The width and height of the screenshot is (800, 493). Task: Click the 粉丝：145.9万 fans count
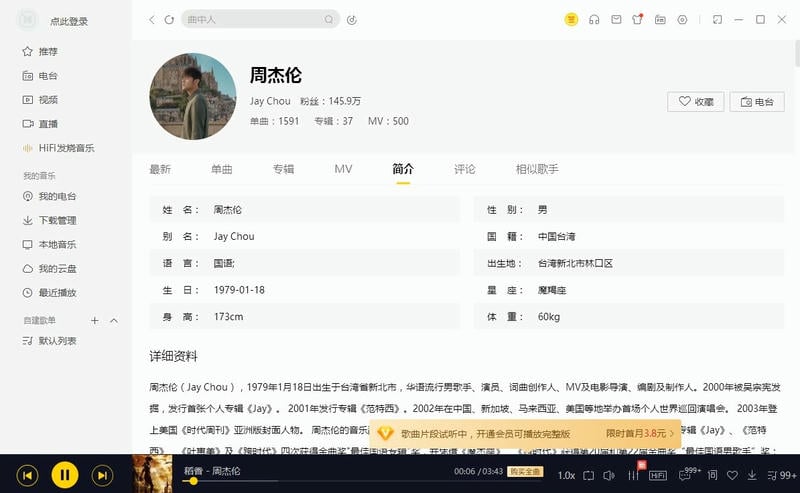click(330, 101)
